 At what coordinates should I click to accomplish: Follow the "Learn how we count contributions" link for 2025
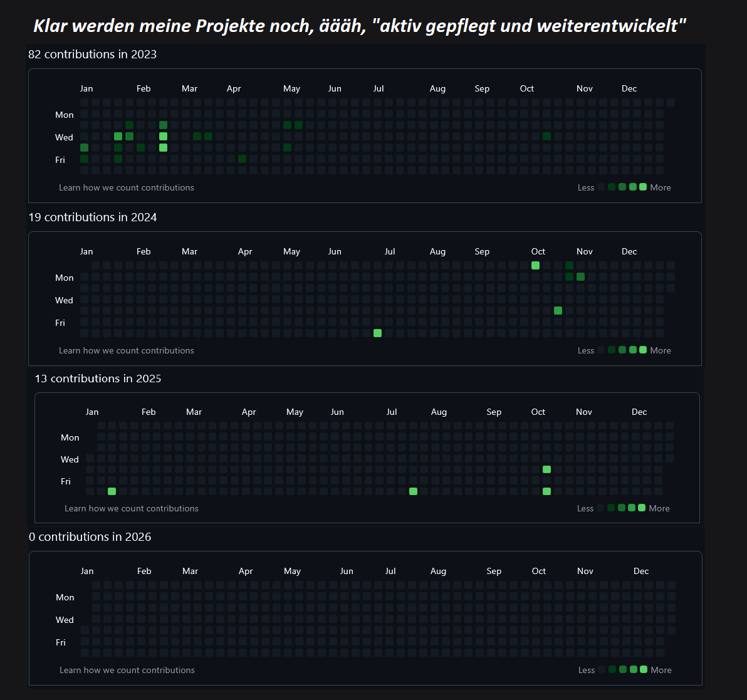pos(132,508)
